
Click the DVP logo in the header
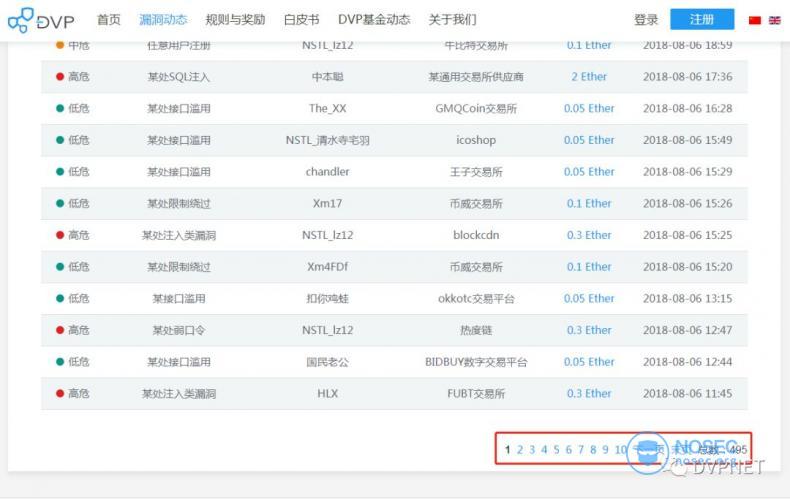click(41, 20)
